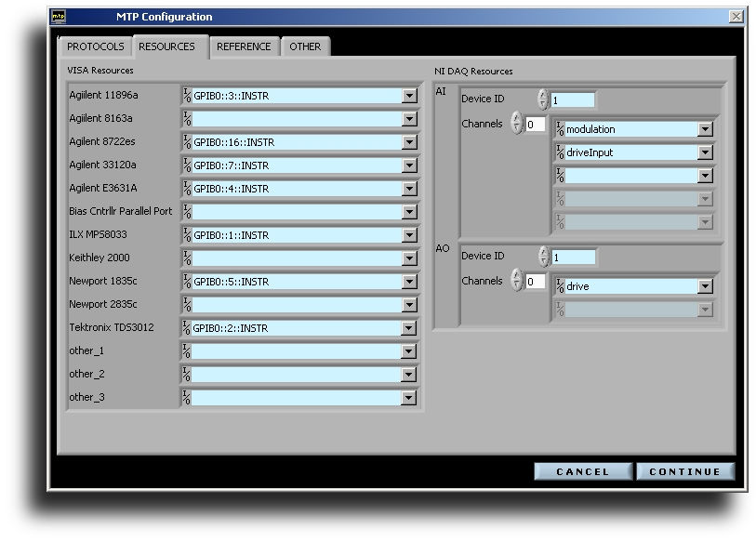
Task: Expand the ILX MPS8033 VISA dropdown
Action: click(410, 235)
